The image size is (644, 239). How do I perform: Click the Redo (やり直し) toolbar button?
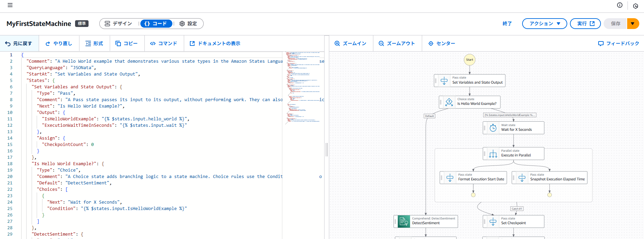point(59,43)
